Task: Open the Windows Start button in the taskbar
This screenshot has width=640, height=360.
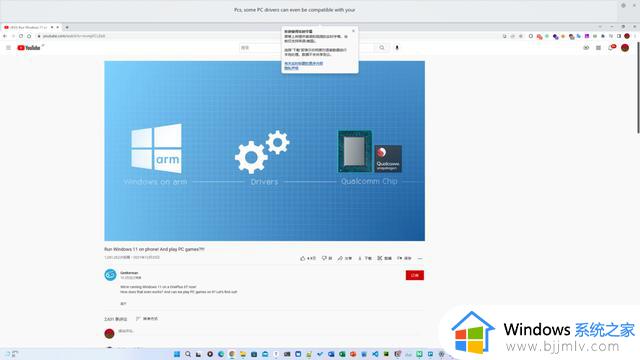Action: point(177,354)
